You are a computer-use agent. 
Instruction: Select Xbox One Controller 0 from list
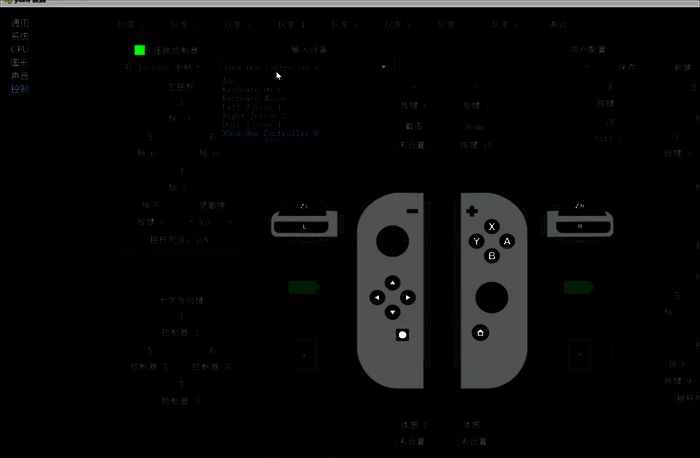pyautogui.click(x=270, y=133)
